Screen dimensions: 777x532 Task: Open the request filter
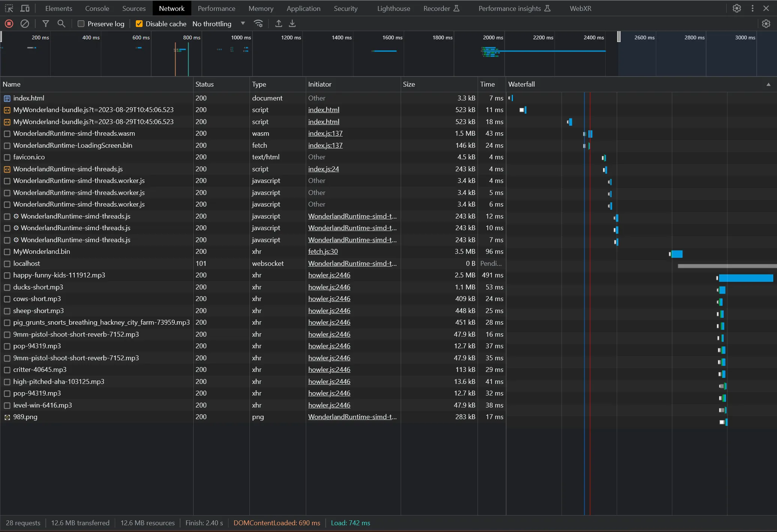pos(46,24)
